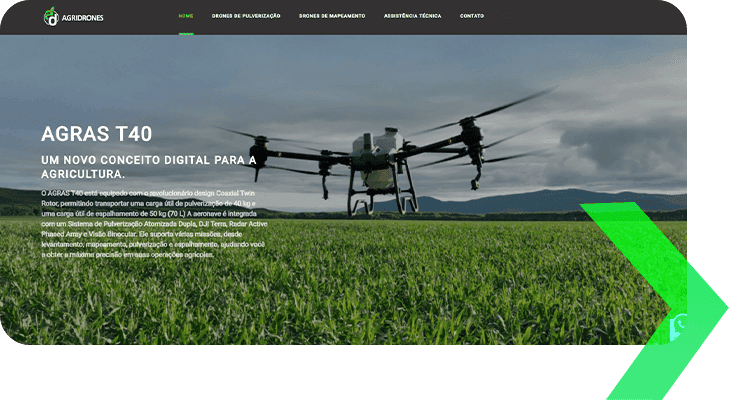Click the drone in the hero image
729x400 pixels.
tap(386, 153)
